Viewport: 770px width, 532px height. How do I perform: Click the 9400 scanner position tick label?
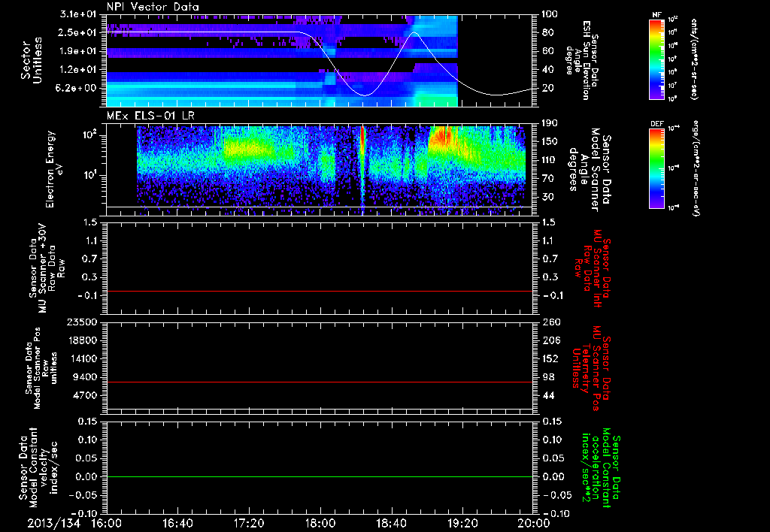coord(86,377)
